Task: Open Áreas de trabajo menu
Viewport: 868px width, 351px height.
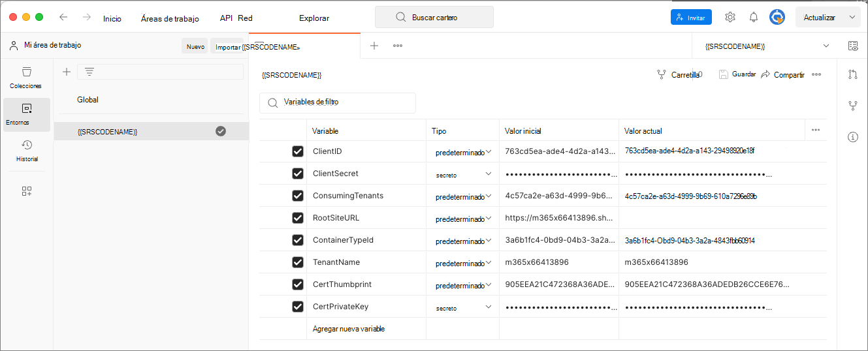Action: [170, 18]
